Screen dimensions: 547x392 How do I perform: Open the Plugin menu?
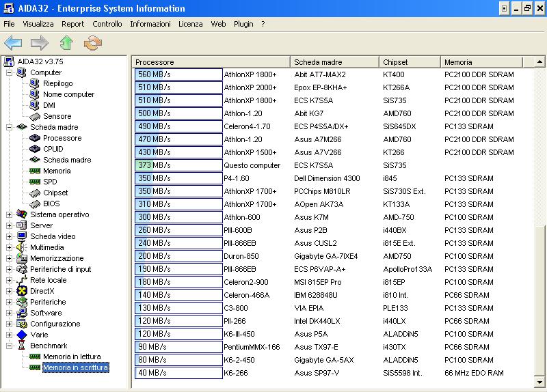[243, 24]
